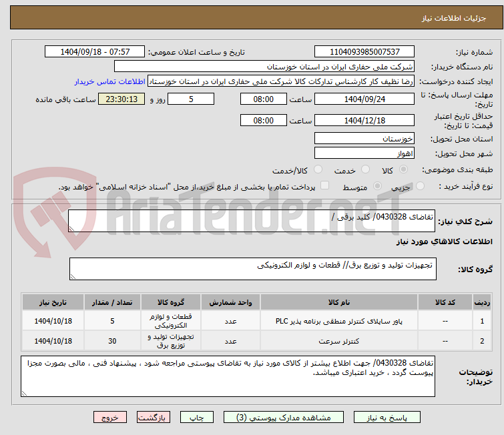Click the گروه کالا text area
This screenshot has width=504, height=435.
(252, 269)
